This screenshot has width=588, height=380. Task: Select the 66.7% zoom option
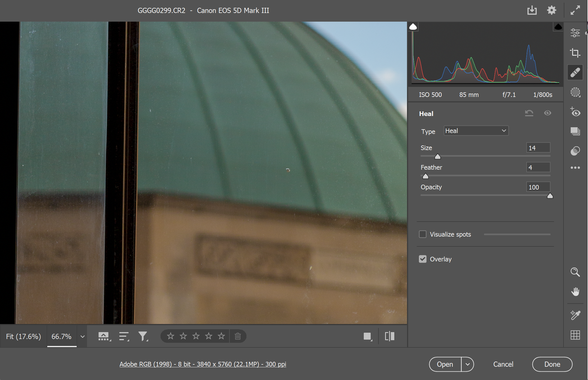[x=61, y=336]
